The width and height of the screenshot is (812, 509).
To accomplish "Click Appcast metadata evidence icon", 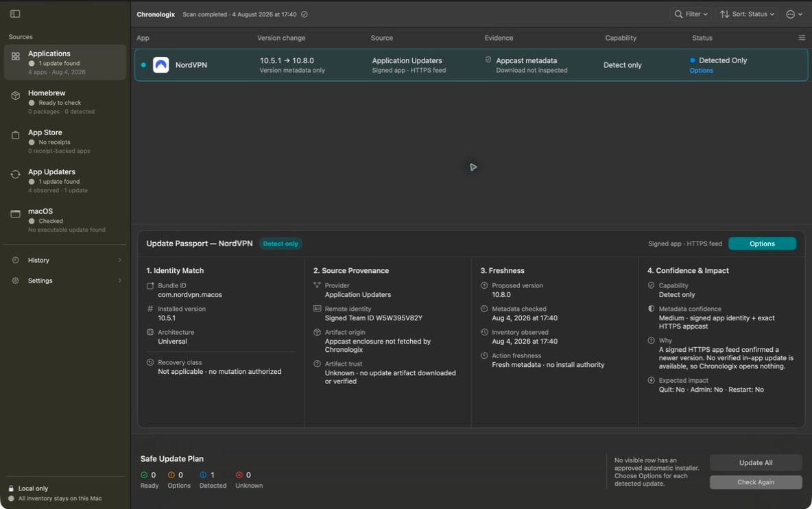I will point(488,60).
